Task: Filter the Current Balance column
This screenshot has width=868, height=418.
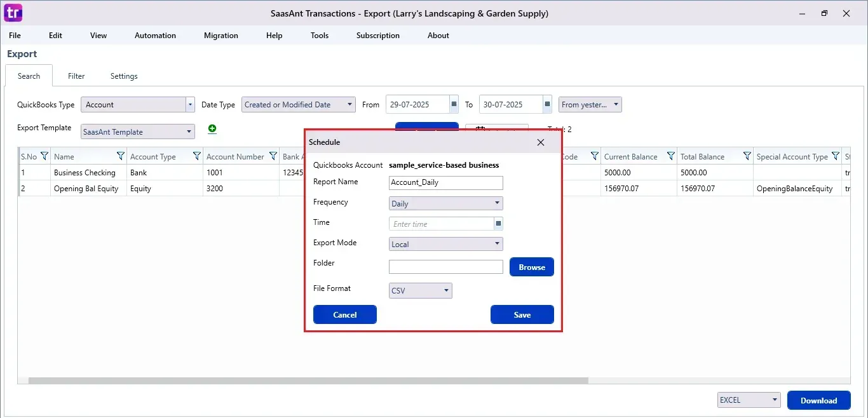Action: (671, 156)
